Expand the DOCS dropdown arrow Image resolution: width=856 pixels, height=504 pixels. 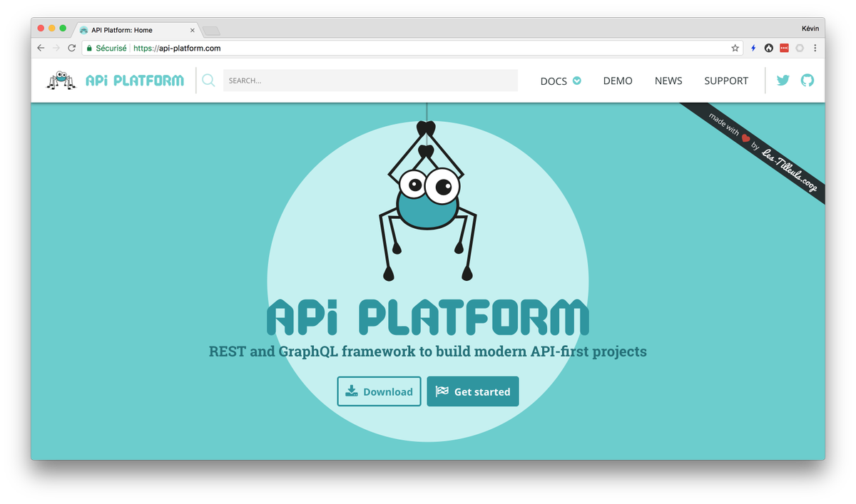click(x=577, y=81)
